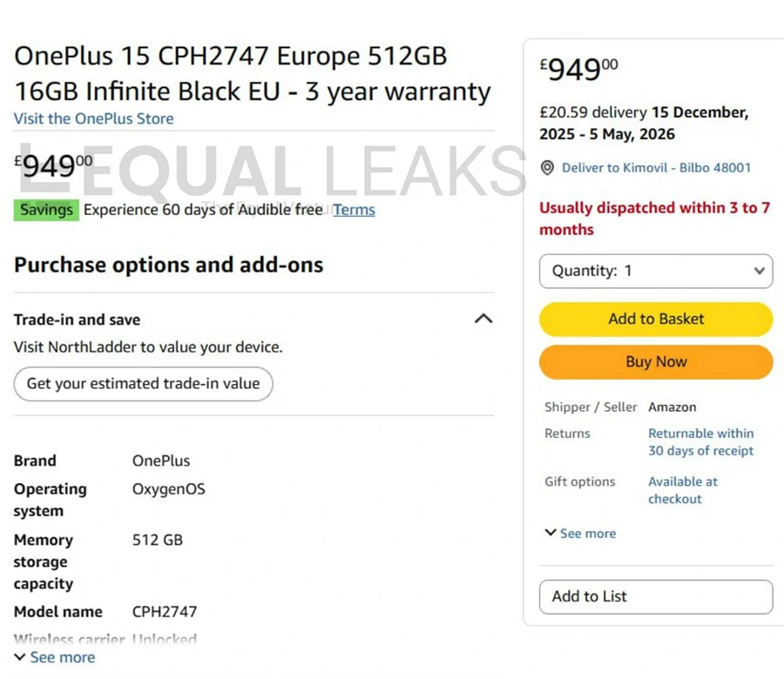Open the Quantity: 1 dropdown
This screenshot has height=679, width=784.
655,271
